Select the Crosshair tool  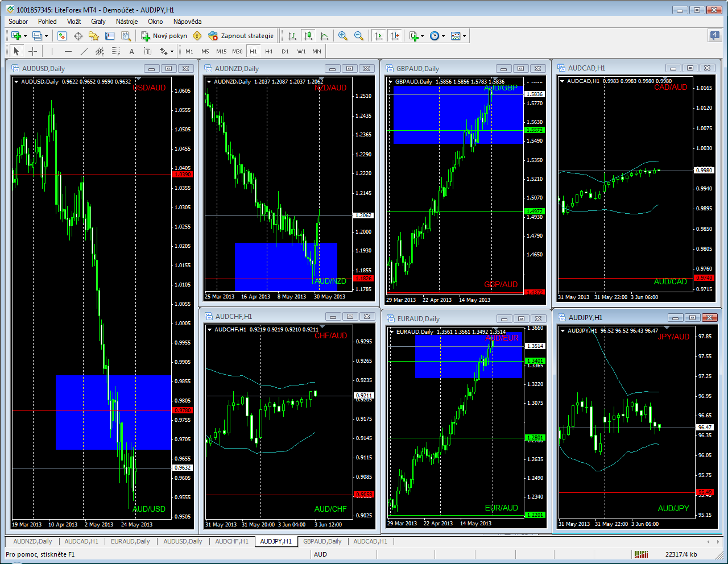coord(33,51)
